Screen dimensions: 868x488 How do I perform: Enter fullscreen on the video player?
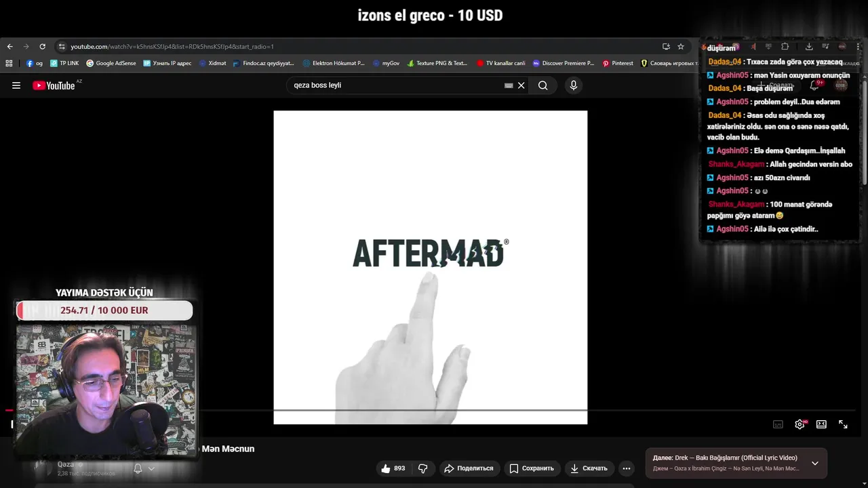coord(843,424)
